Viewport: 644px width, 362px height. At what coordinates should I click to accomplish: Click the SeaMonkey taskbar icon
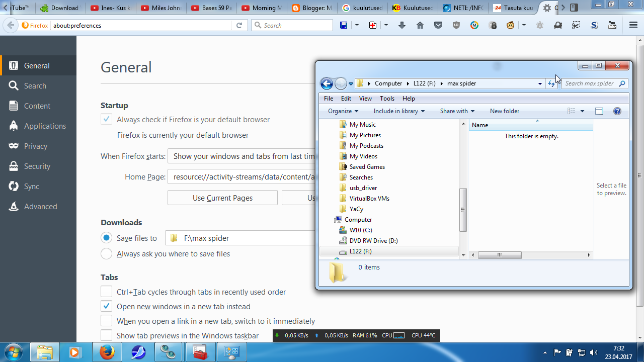[x=138, y=352]
